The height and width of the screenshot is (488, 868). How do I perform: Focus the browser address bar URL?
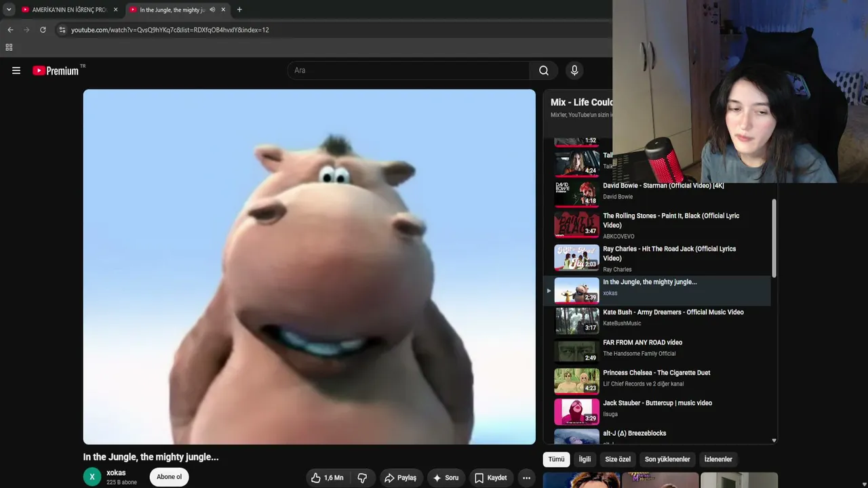click(x=170, y=30)
